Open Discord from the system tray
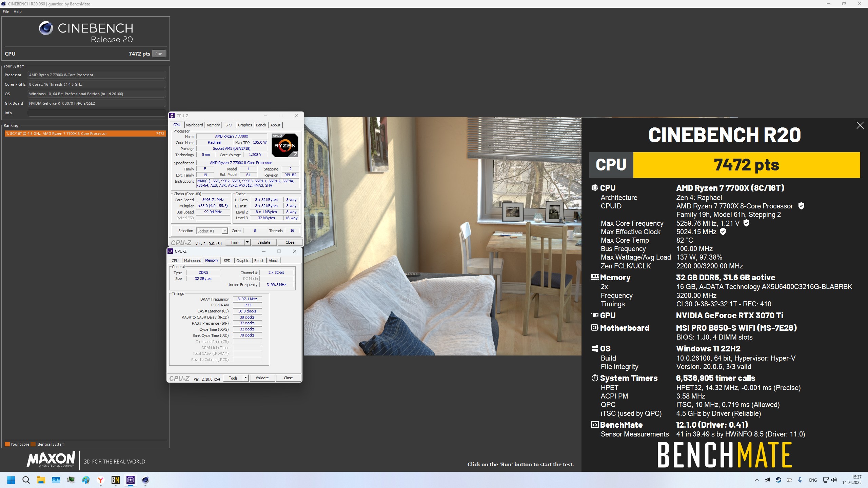 point(789,480)
